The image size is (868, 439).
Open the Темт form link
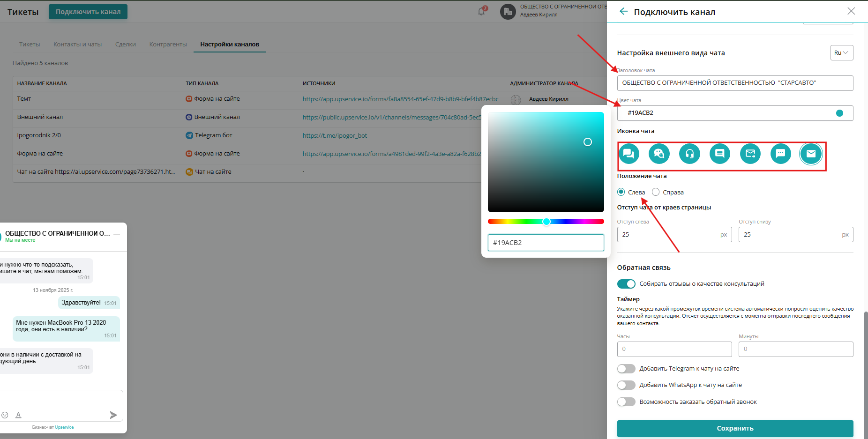pyautogui.click(x=401, y=99)
